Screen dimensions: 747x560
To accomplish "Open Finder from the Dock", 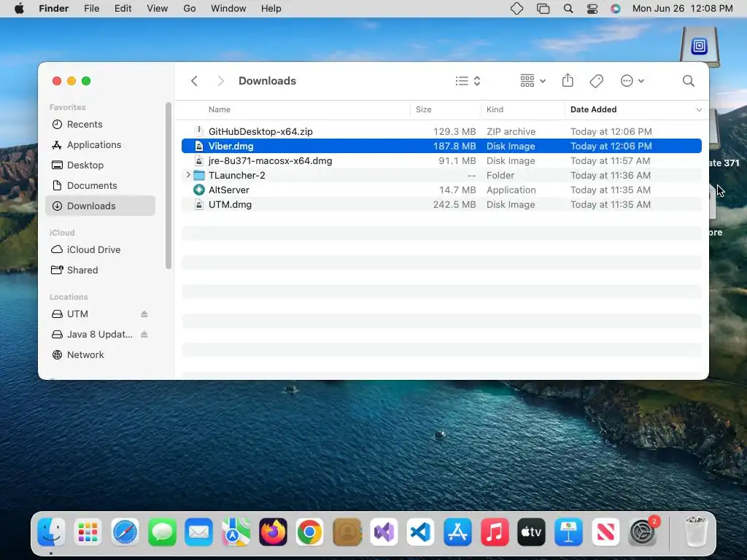I will 51,532.
